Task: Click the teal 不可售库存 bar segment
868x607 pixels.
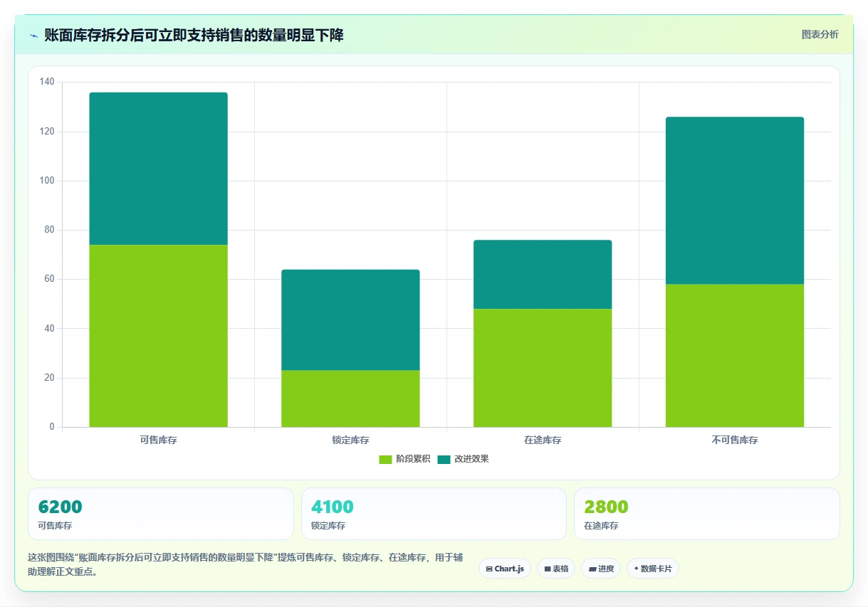Action: [x=735, y=201]
